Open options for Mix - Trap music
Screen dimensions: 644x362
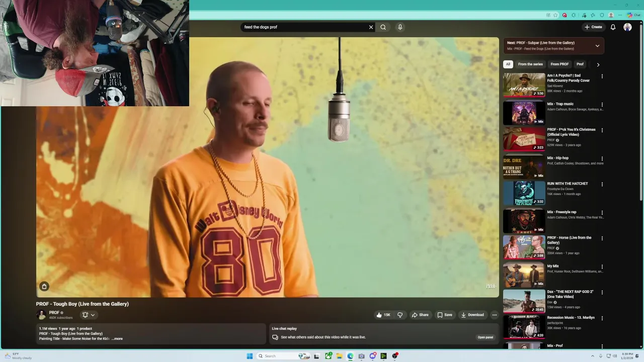tap(602, 105)
